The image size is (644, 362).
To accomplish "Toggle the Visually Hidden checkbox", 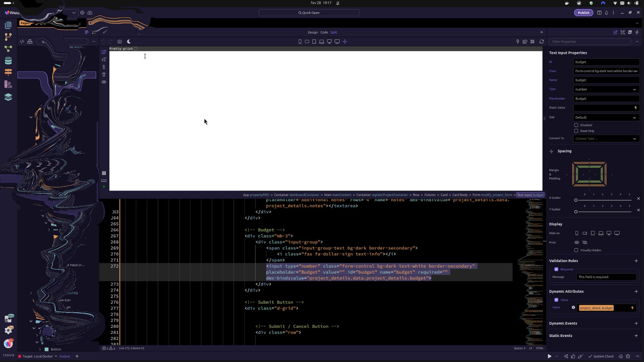I will tap(576, 250).
